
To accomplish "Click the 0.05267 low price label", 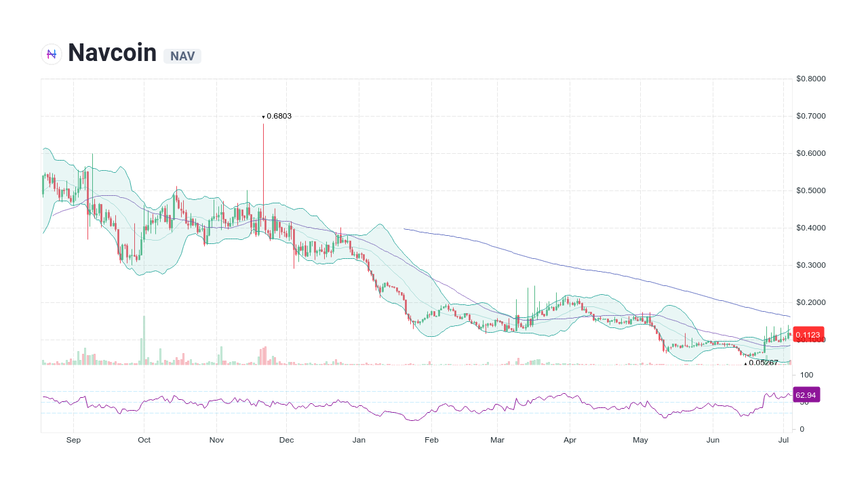I will point(762,363).
